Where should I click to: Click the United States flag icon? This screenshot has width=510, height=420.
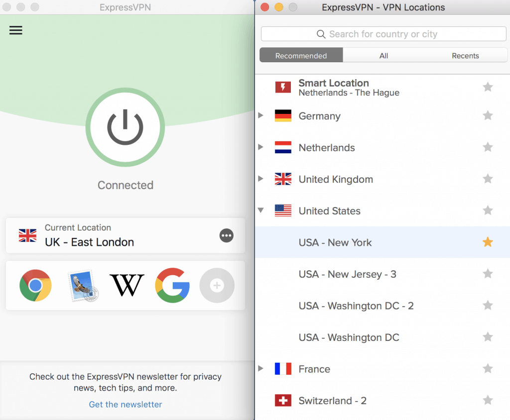click(283, 210)
